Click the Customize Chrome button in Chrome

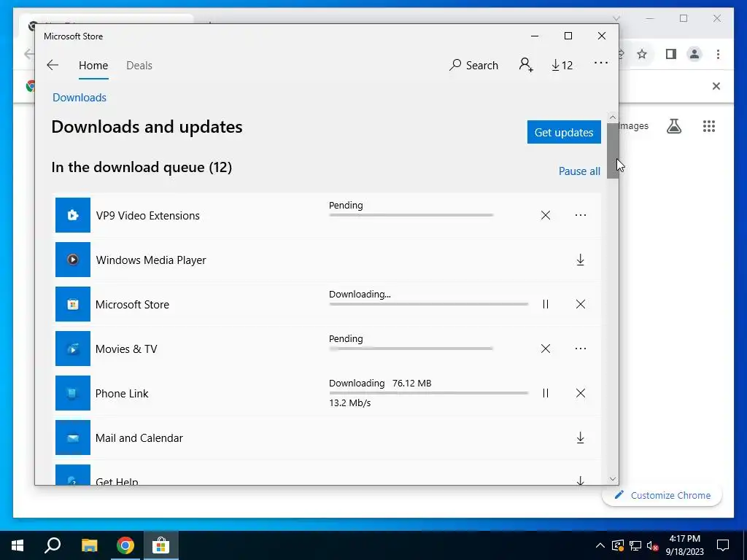[x=662, y=495]
